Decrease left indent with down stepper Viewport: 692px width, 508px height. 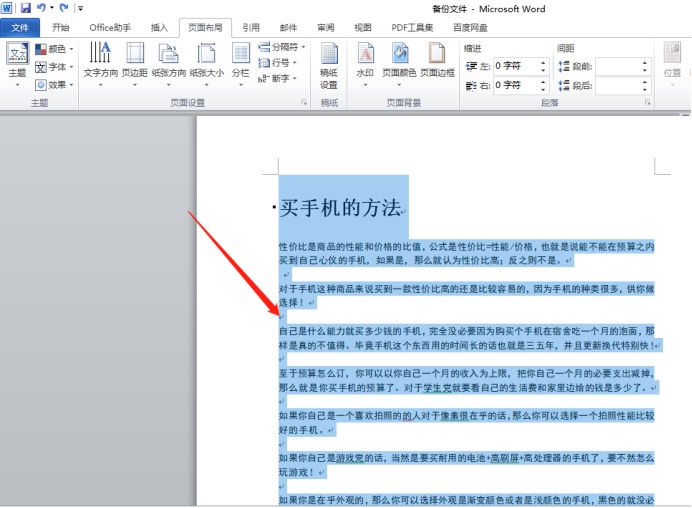coord(544,70)
